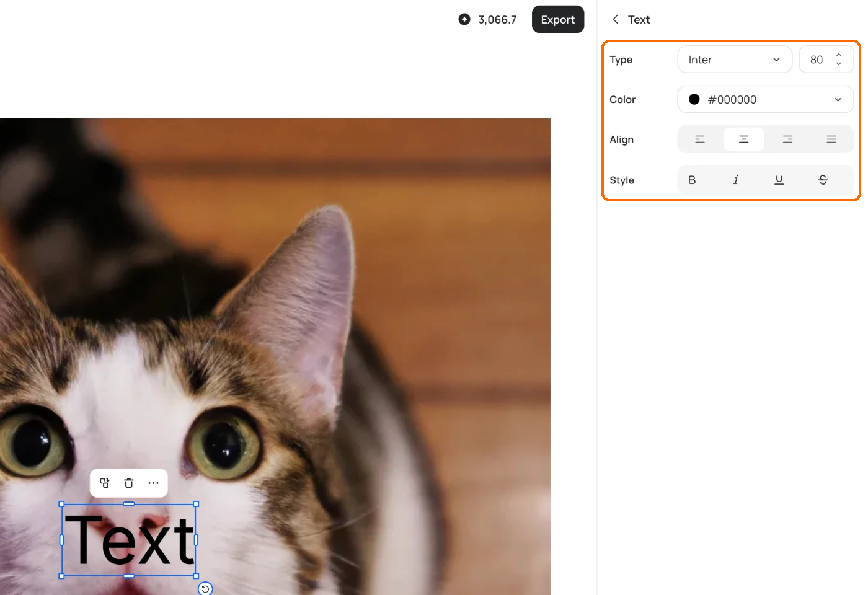868x595 pixels.
Task: Delete the text with the trash icon
Action: [129, 483]
